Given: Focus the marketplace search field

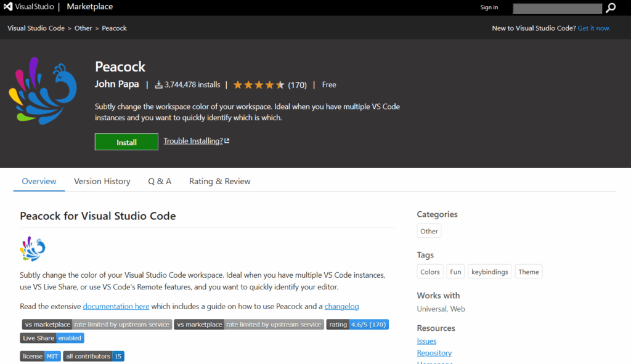Looking at the screenshot, I should pos(557,8).
